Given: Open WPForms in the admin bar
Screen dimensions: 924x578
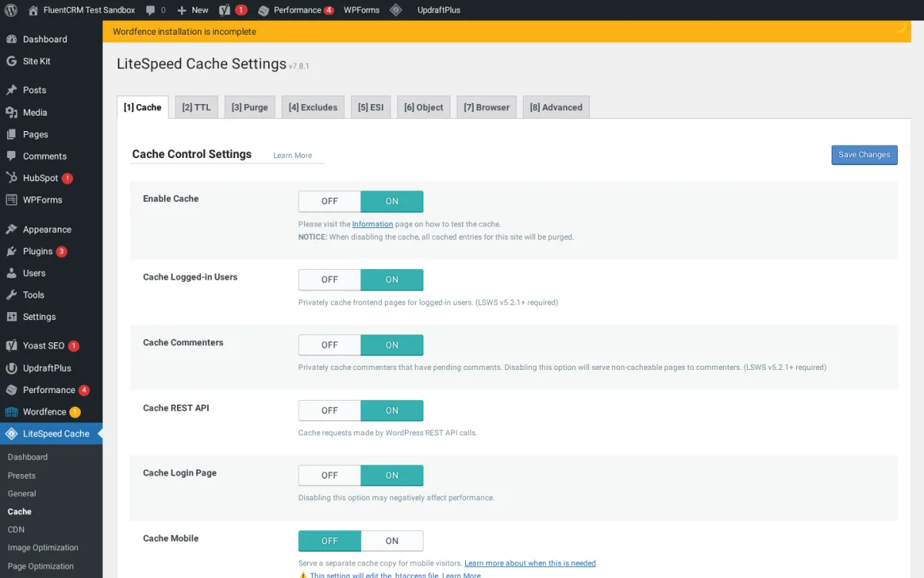Looking at the screenshot, I should tap(361, 10).
